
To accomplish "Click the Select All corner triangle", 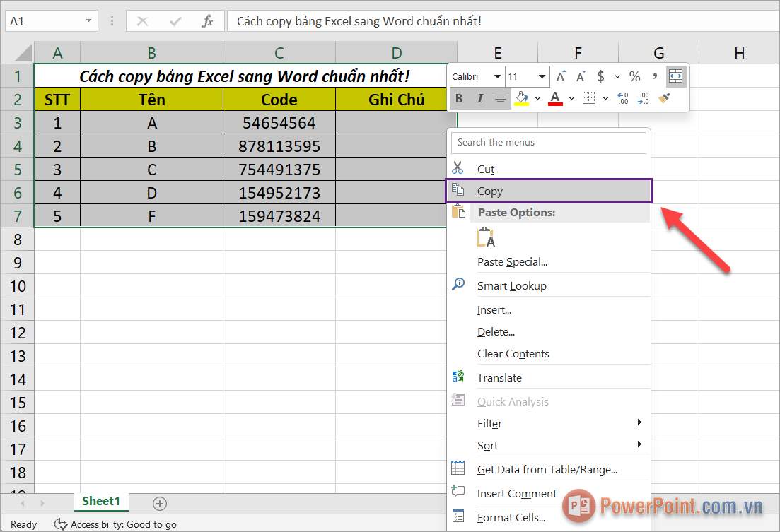I will click(x=23, y=53).
